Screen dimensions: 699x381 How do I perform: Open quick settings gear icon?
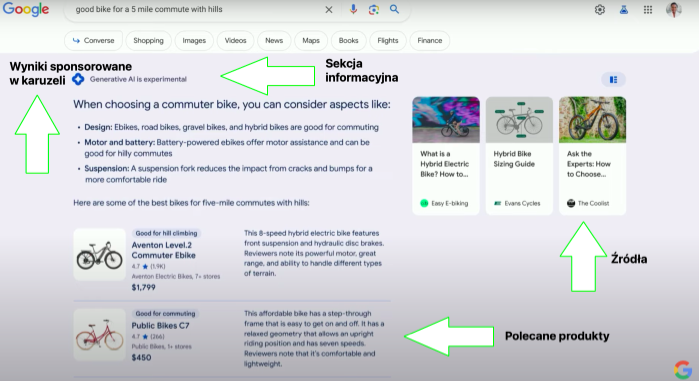tap(600, 10)
